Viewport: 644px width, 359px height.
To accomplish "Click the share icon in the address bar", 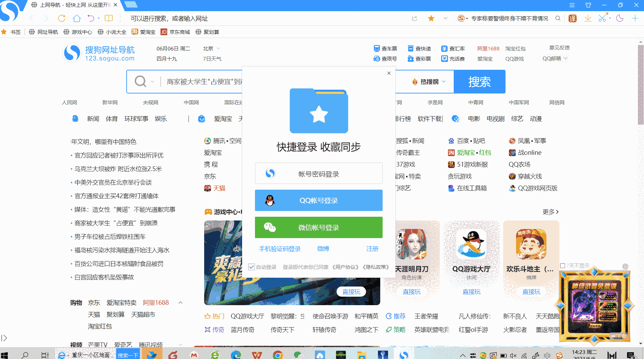I will pos(414,19).
